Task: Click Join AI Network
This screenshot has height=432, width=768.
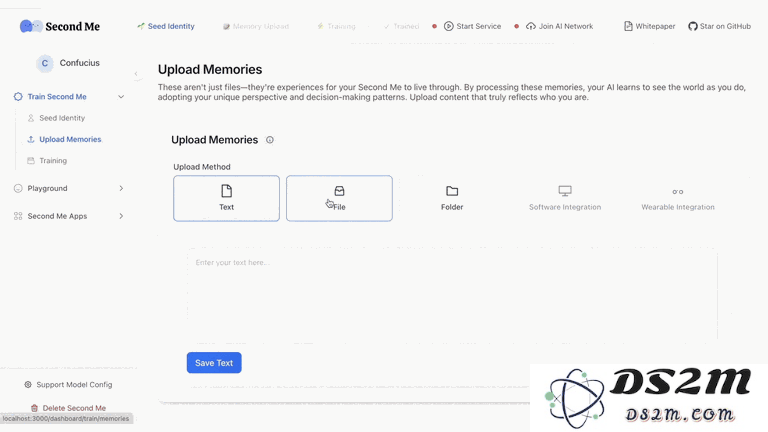Action: (559, 26)
